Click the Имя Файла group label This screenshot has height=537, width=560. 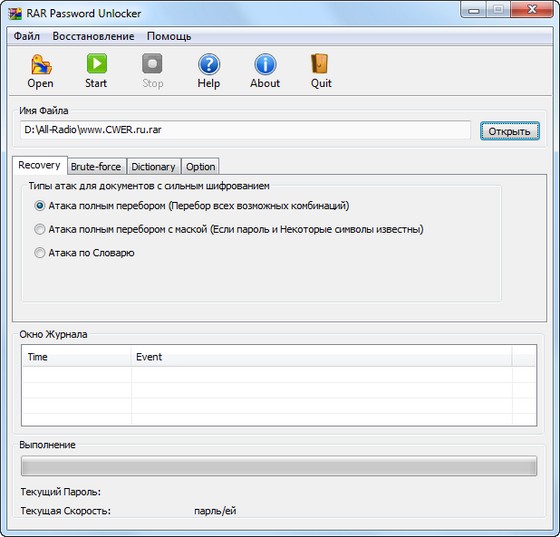point(44,111)
